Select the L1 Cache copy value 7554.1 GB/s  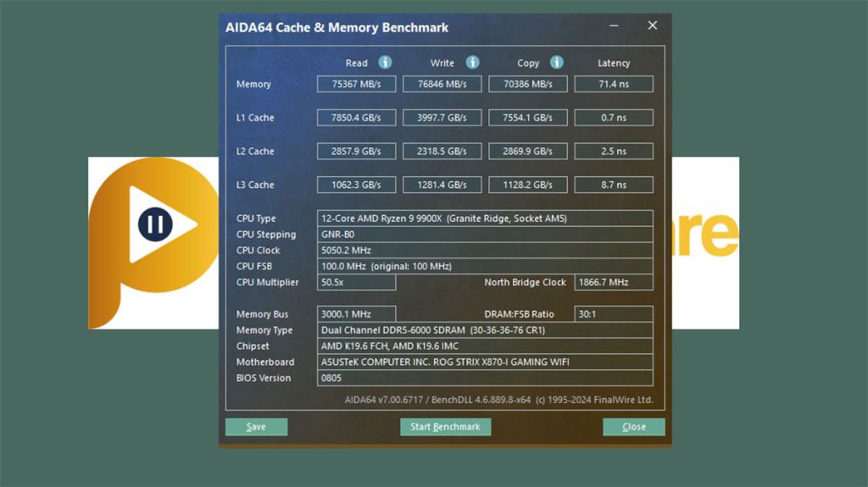click(528, 118)
